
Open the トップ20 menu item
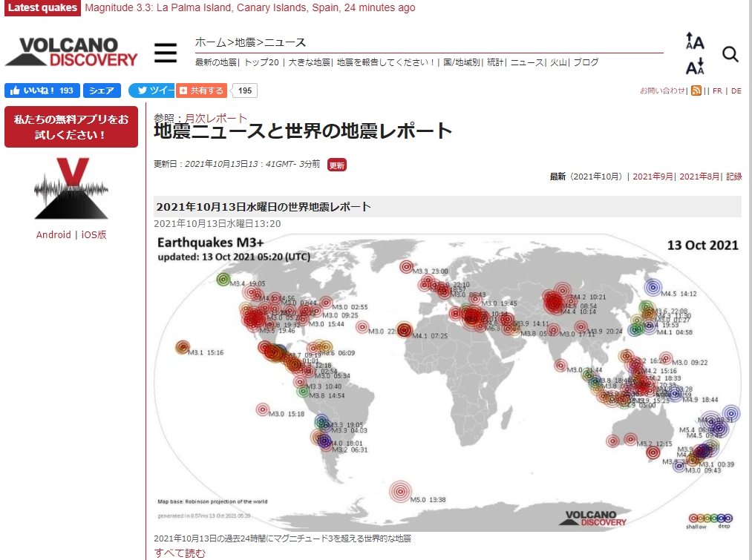[x=261, y=62]
